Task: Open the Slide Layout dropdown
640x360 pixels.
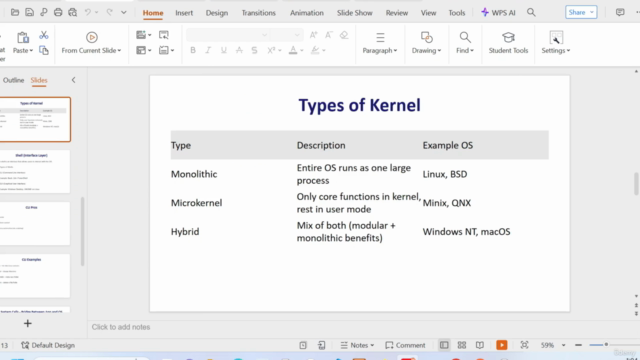Action: (x=143, y=50)
